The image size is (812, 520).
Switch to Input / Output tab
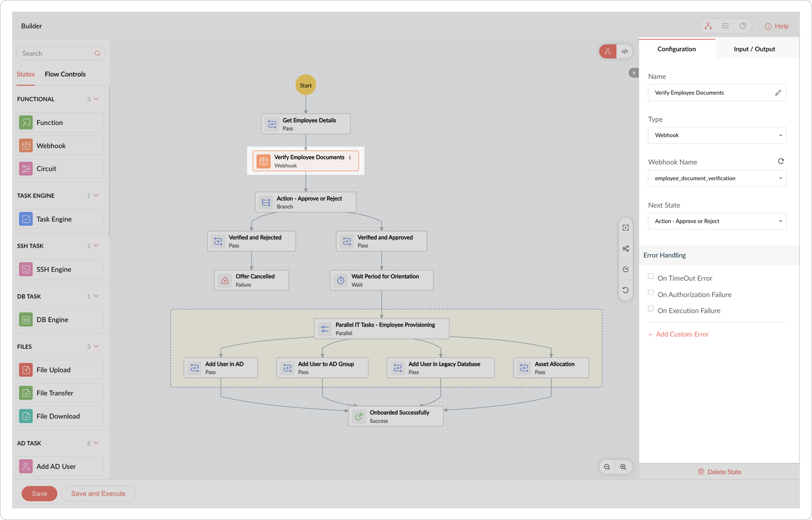754,49
